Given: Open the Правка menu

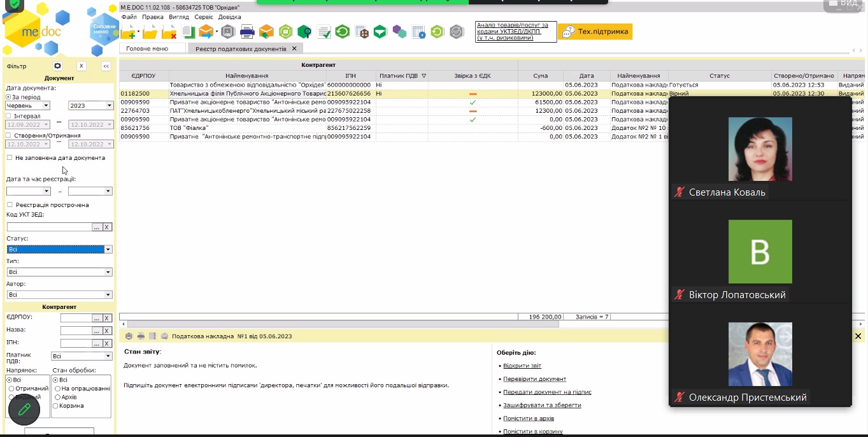Looking at the screenshot, I should click(153, 17).
